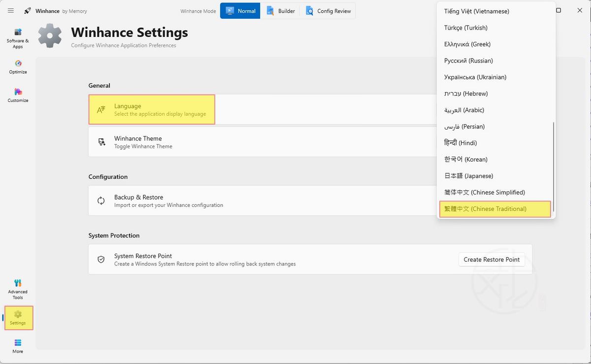Click the Winhance Settings title
591x364 pixels.
(x=130, y=33)
